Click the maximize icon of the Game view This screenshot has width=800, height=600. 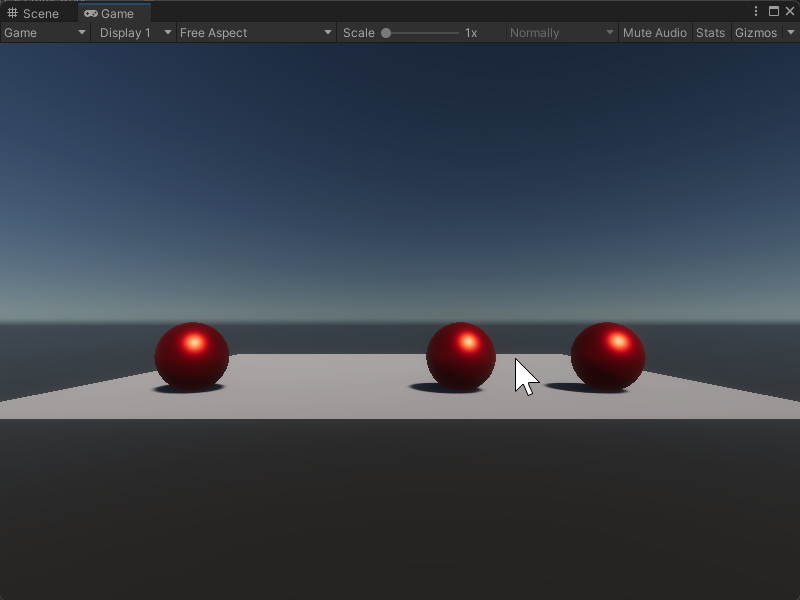tap(774, 9)
